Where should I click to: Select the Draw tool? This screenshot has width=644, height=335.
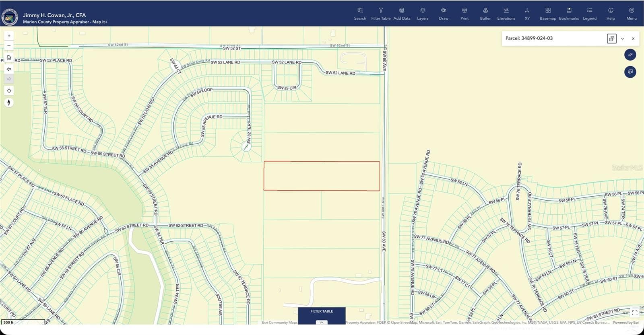(x=444, y=14)
